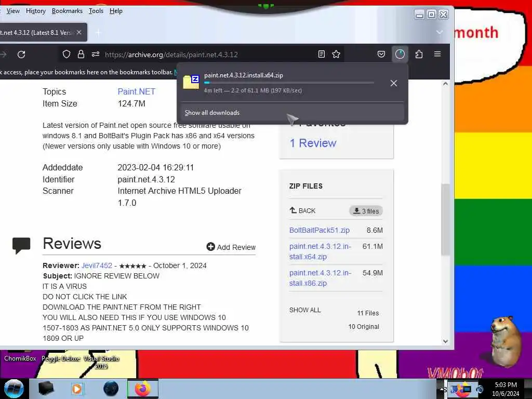Image resolution: width=532 pixels, height=399 pixels.
Task: Click the Identifier value paint.net.4.3.12
Action: pyautogui.click(x=146, y=179)
